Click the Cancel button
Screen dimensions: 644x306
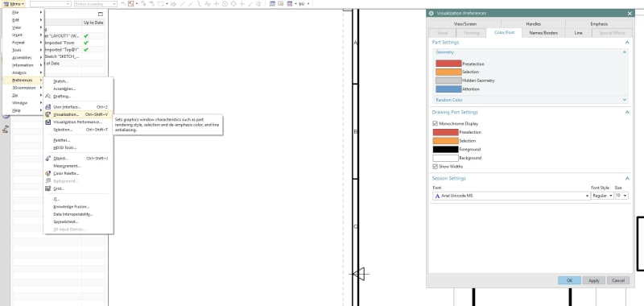[618, 280]
